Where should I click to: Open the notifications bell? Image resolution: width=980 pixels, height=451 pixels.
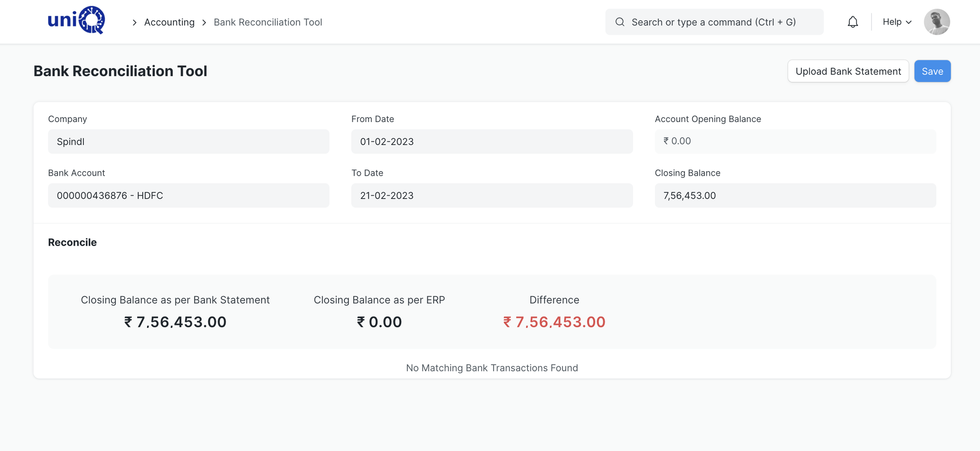[x=853, y=22]
